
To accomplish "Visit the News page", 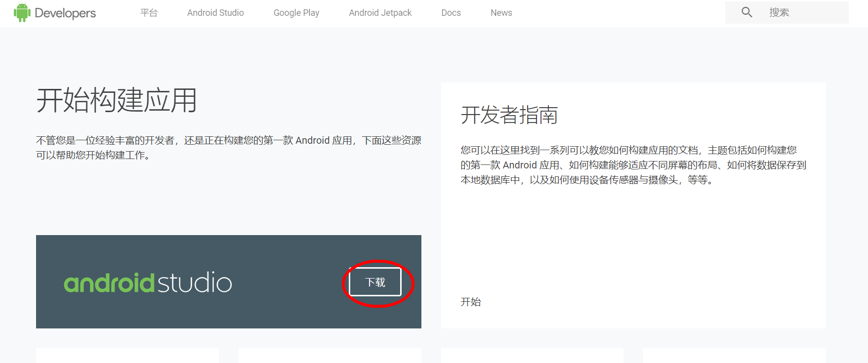I will point(501,13).
